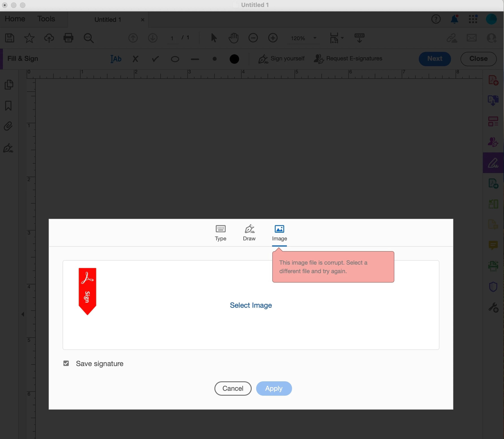Select the checkmark fill tool
Viewport: 504px width, 439px height.
pyautogui.click(x=155, y=59)
